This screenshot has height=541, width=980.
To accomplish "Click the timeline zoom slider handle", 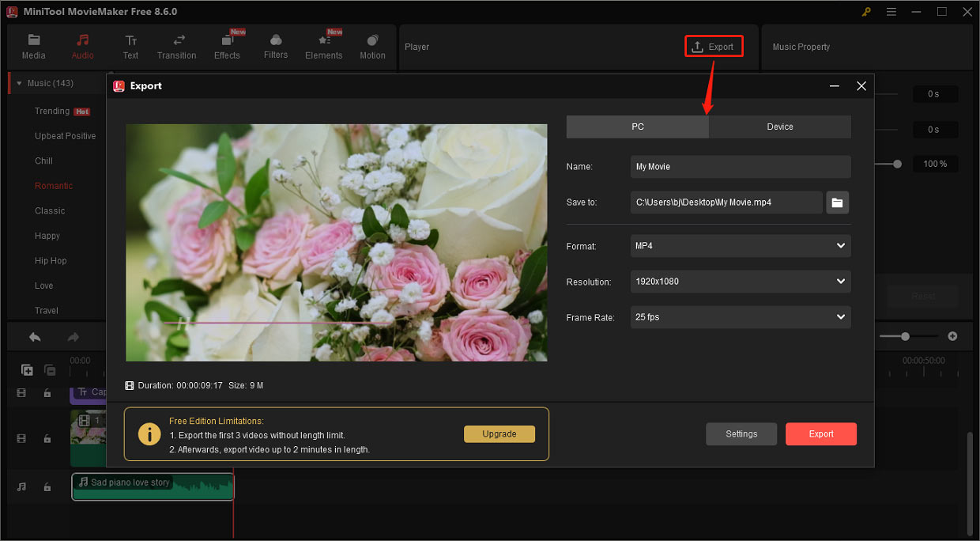I will (x=905, y=336).
